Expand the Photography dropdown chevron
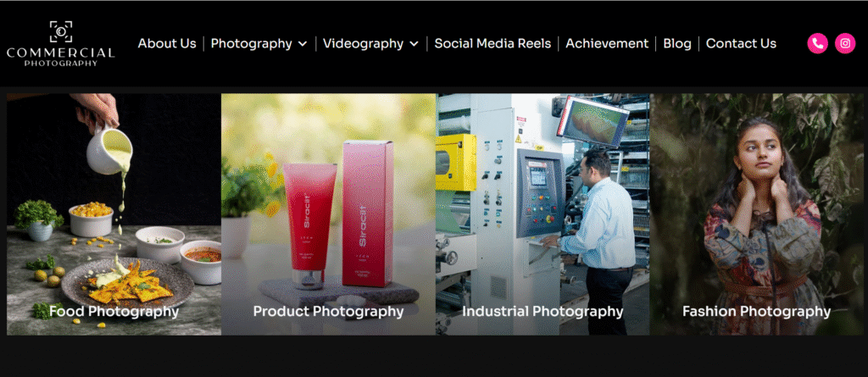Image resolution: width=868 pixels, height=377 pixels. tap(303, 44)
